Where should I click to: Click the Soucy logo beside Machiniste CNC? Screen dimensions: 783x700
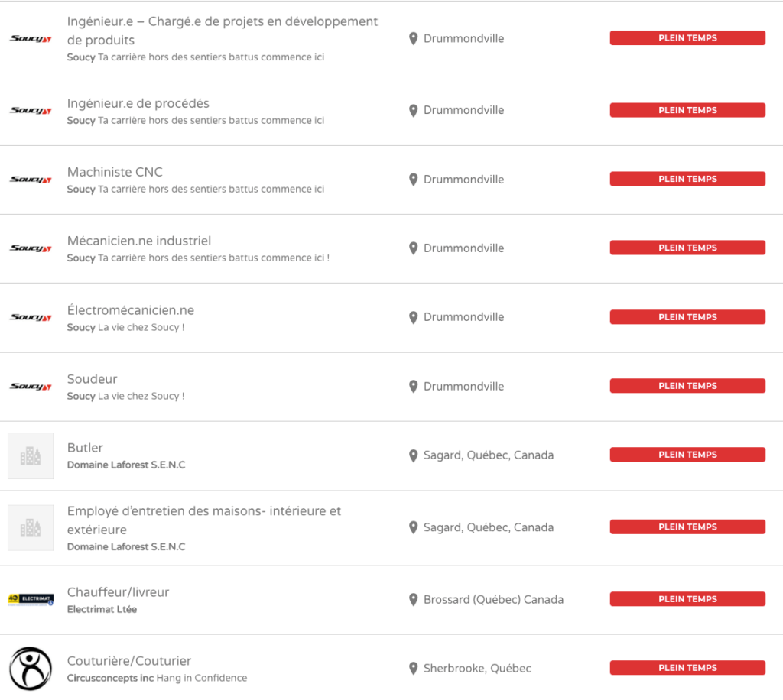click(31, 180)
